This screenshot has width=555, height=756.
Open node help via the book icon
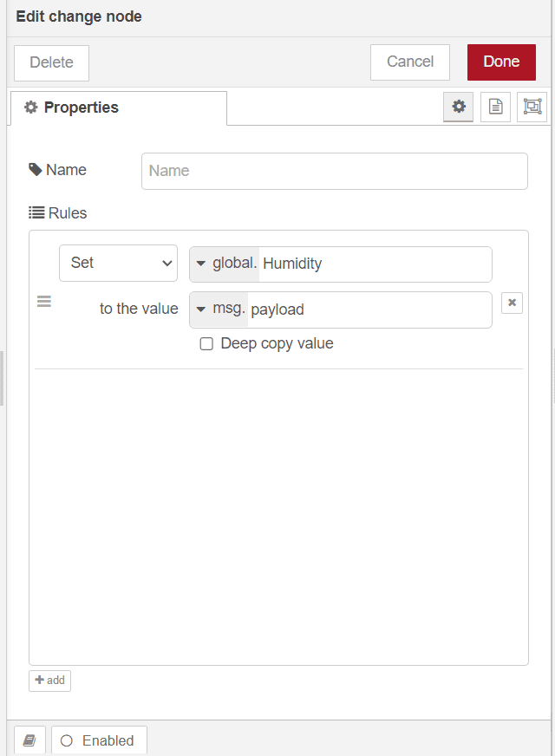(29, 740)
